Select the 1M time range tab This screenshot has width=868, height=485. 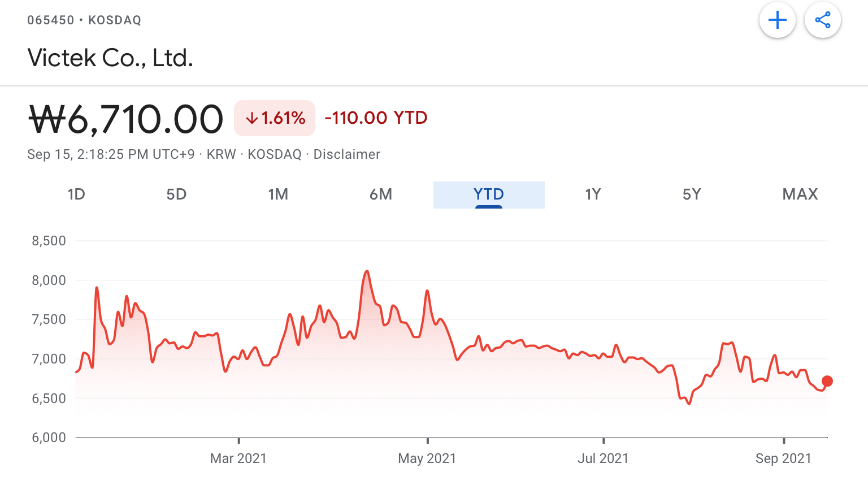pos(278,194)
